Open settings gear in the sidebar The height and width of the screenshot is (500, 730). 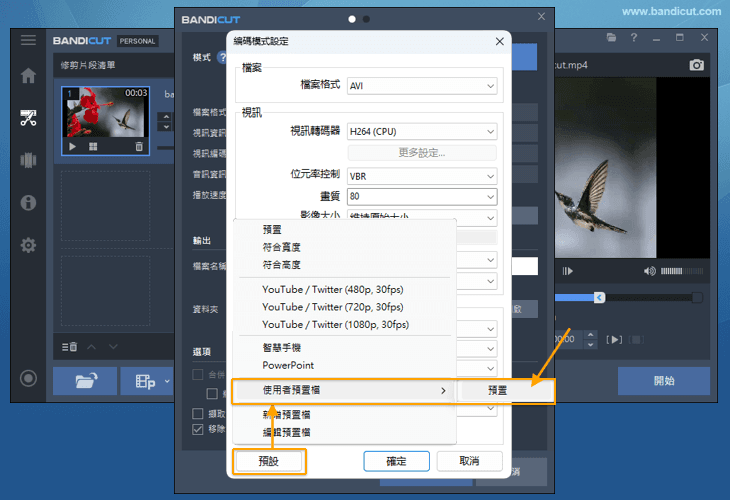pyautogui.click(x=28, y=245)
